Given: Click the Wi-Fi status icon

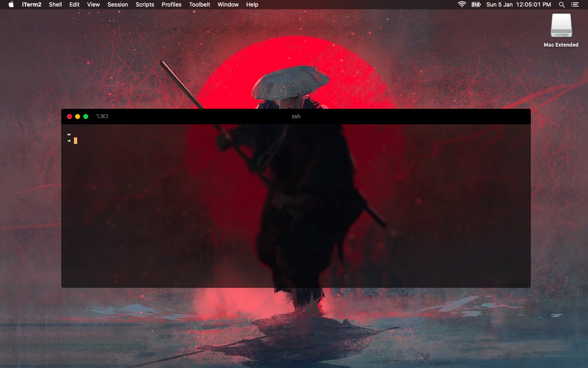Looking at the screenshot, I should [x=462, y=4].
